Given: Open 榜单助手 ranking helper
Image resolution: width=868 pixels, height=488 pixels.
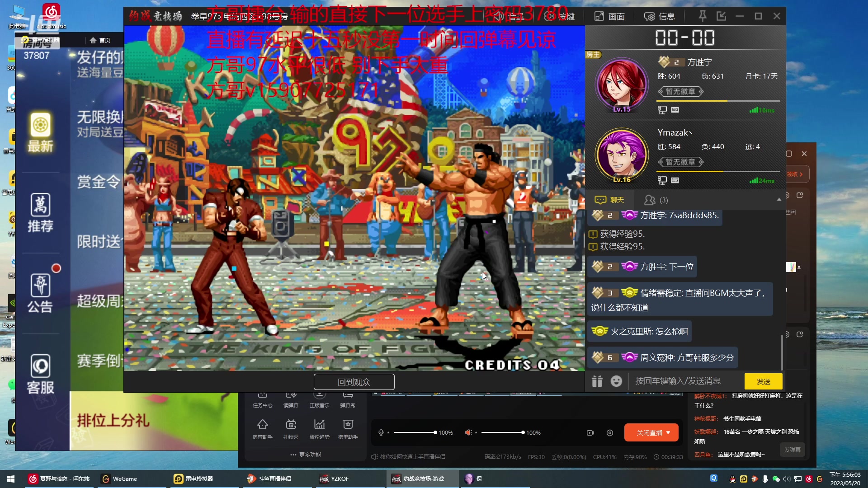Looking at the screenshot, I should click(348, 429).
